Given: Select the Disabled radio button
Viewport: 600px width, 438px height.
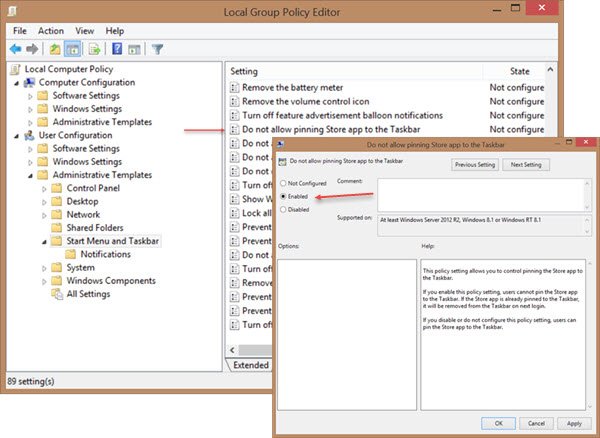Looking at the screenshot, I should 284,209.
